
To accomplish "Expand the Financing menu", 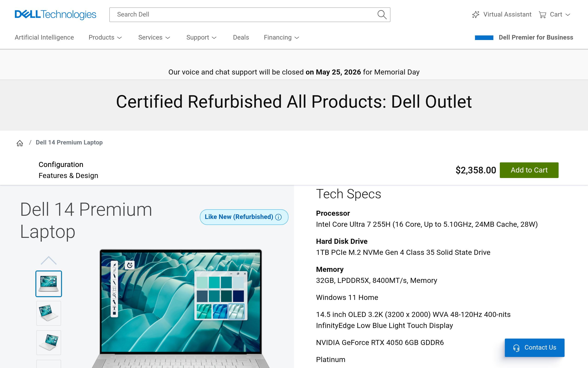I will point(282,37).
